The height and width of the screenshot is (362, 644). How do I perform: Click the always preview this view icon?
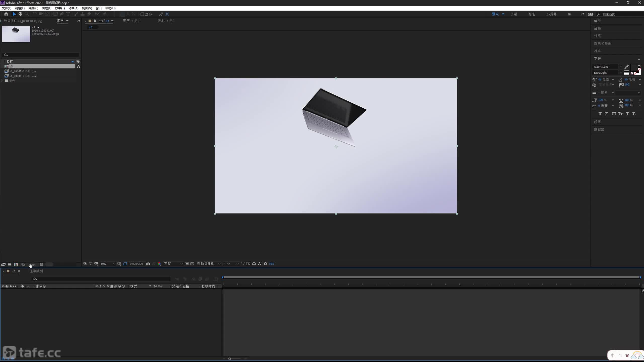[x=85, y=264]
